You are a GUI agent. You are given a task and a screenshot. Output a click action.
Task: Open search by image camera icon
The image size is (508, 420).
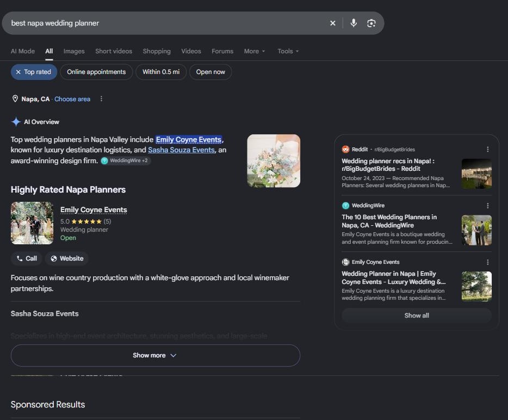(x=371, y=23)
